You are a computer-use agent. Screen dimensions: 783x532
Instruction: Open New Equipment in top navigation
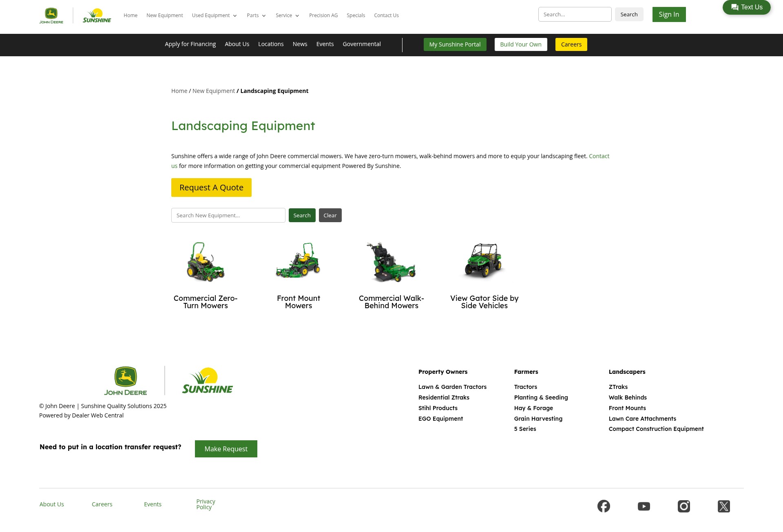pos(165,15)
